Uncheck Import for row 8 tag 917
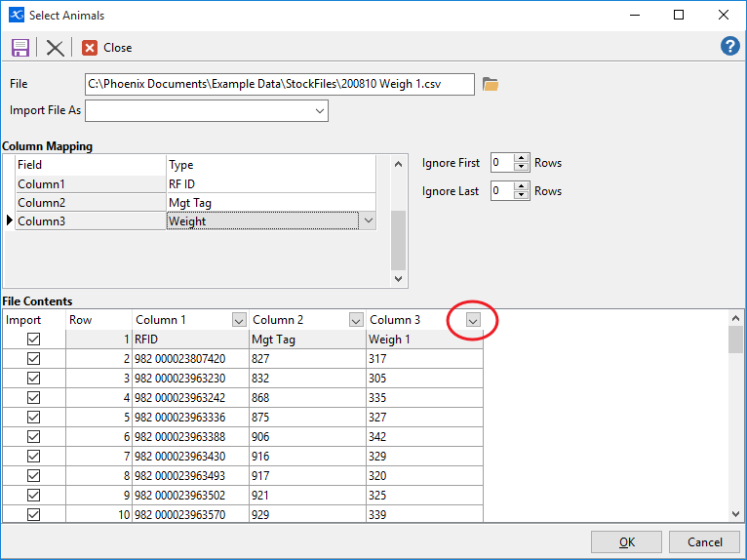The image size is (747, 560). 33,476
